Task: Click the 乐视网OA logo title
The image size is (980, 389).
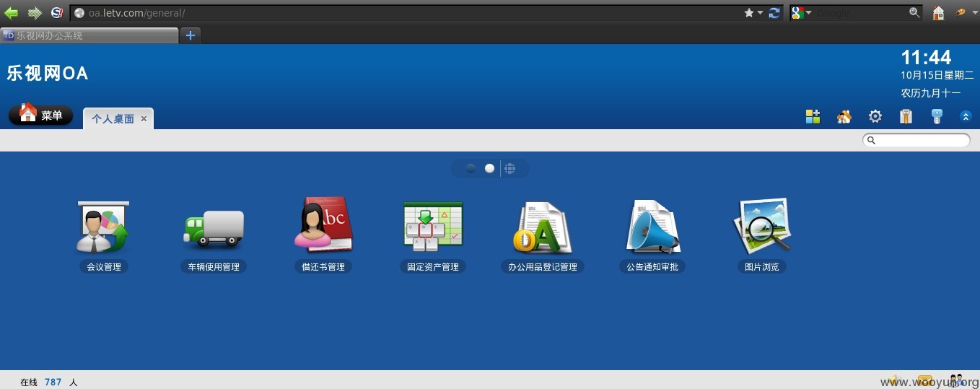Action: pos(48,73)
